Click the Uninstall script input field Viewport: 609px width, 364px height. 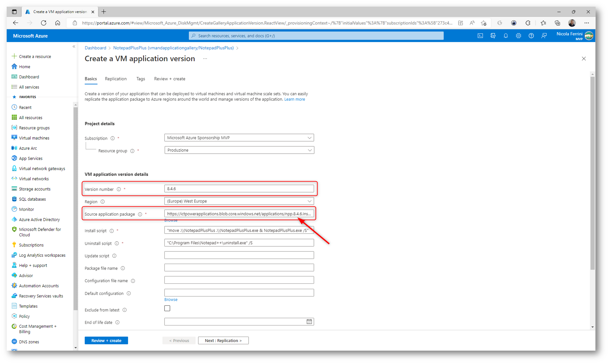pyautogui.click(x=239, y=243)
